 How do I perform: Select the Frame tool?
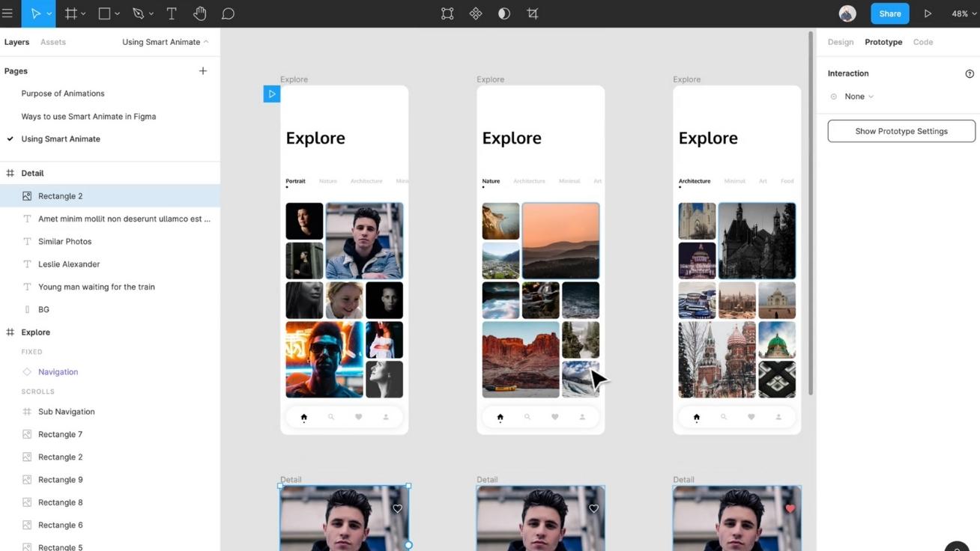70,13
